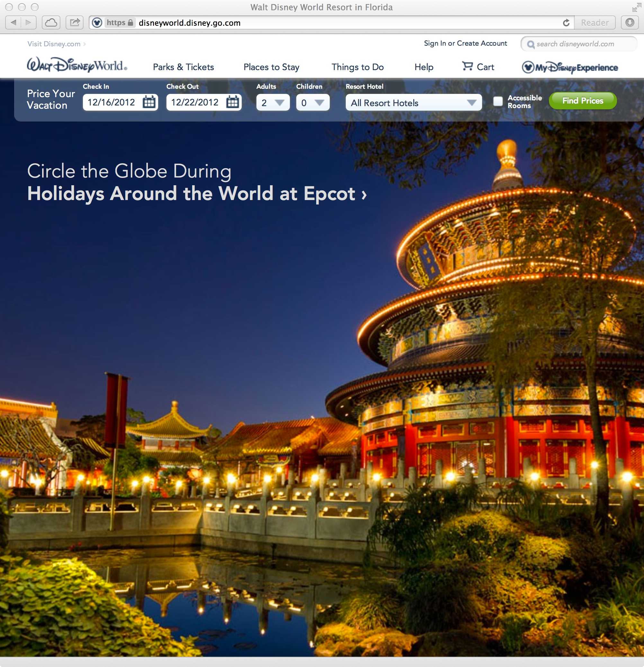Click the window title Walt Disney World Resort in Florida
Image resolution: width=644 pixels, height=667 pixels.
coord(321,7)
